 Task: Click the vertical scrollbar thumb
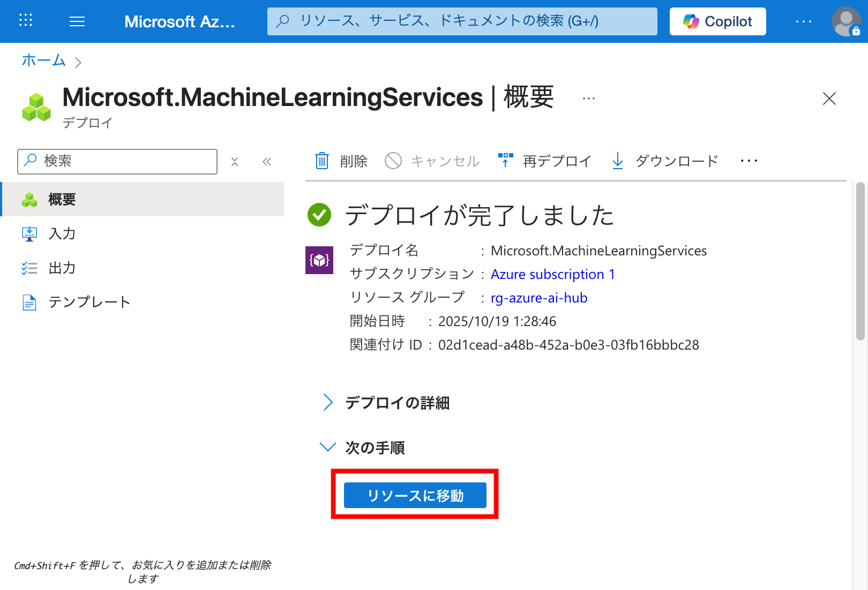click(x=860, y=261)
